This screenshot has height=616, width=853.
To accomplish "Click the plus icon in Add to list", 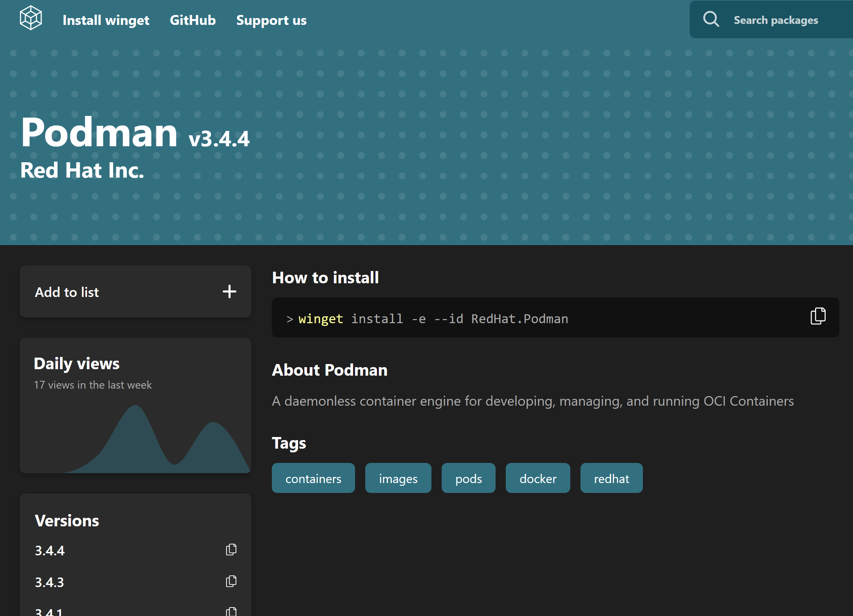I will point(229,292).
